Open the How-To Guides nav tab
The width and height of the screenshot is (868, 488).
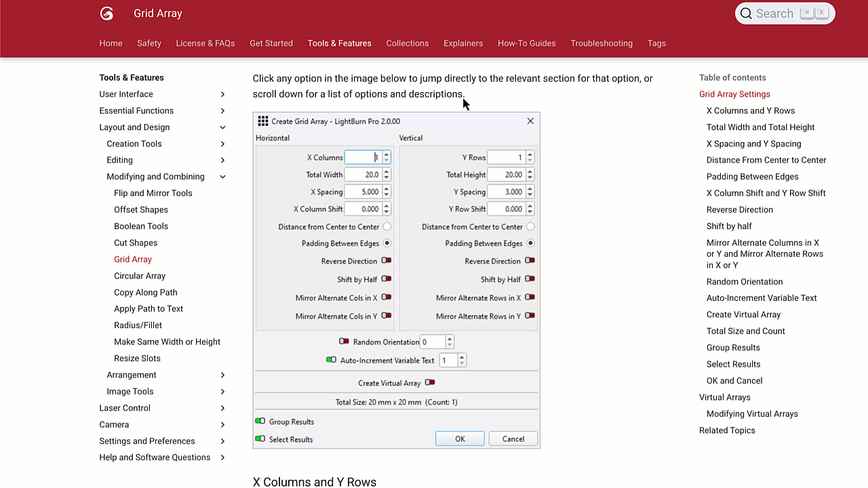526,43
